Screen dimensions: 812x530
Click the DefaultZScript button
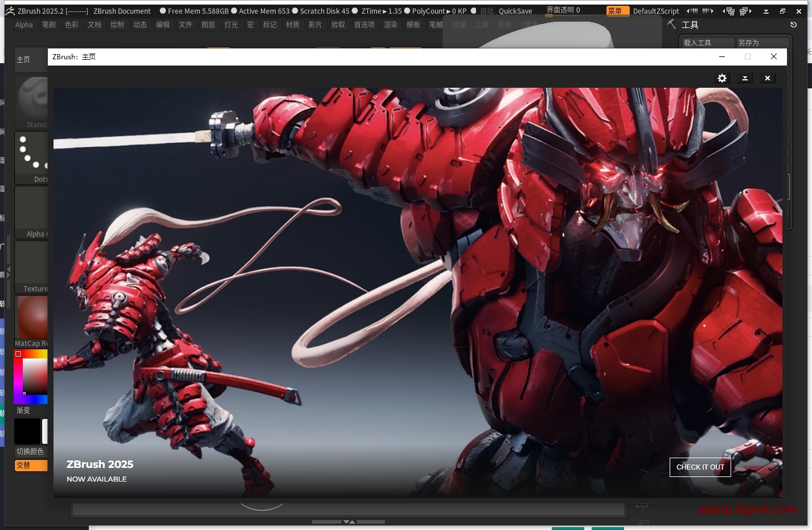656,11
